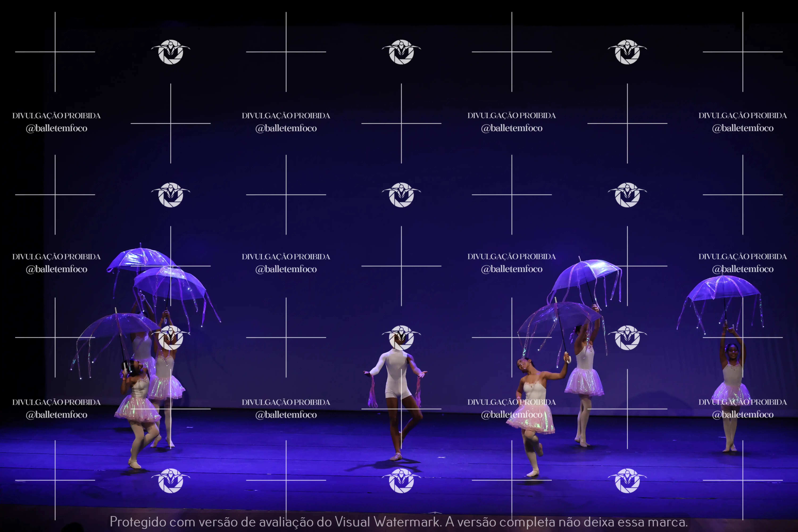This screenshot has width=798, height=532.
Task: Click the floor logo below the right standing dancer
Action: coord(627,480)
